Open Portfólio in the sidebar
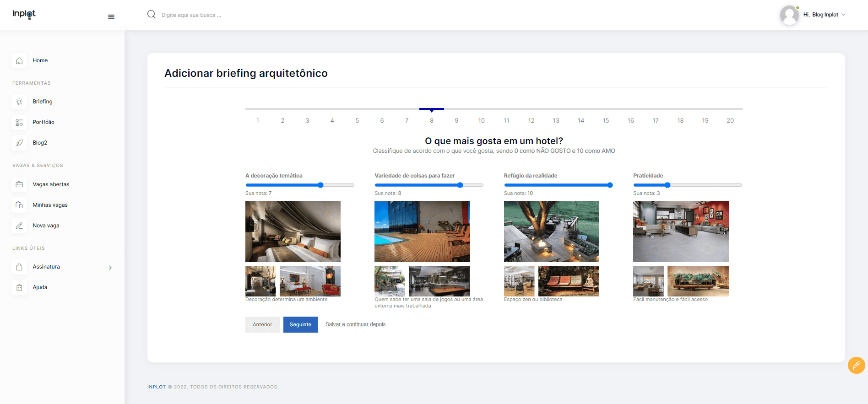The height and width of the screenshot is (404, 868). [43, 122]
